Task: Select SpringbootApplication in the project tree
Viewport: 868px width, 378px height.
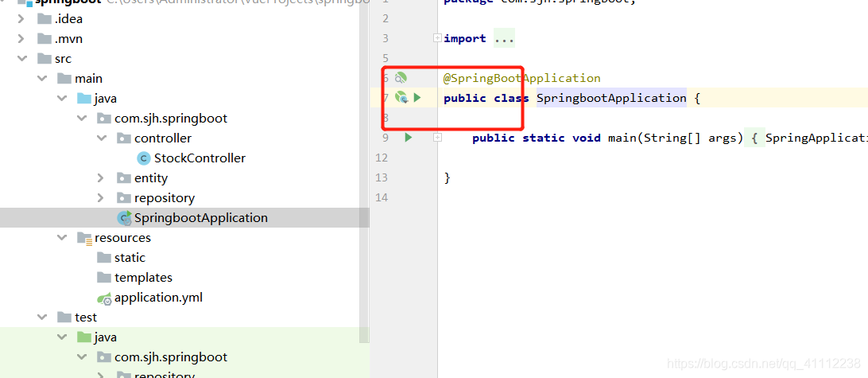Action: pyautogui.click(x=201, y=218)
